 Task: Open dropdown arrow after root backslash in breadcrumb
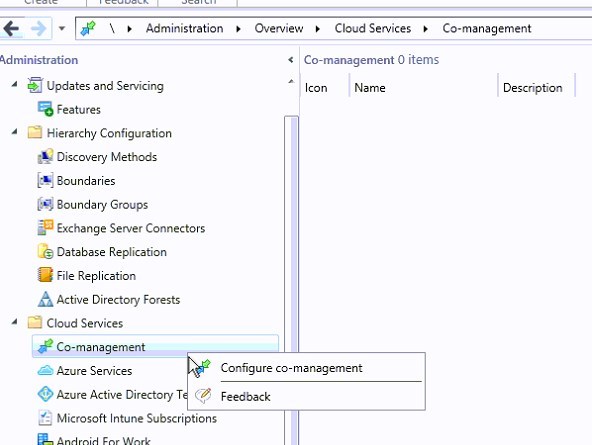pyautogui.click(x=130, y=29)
